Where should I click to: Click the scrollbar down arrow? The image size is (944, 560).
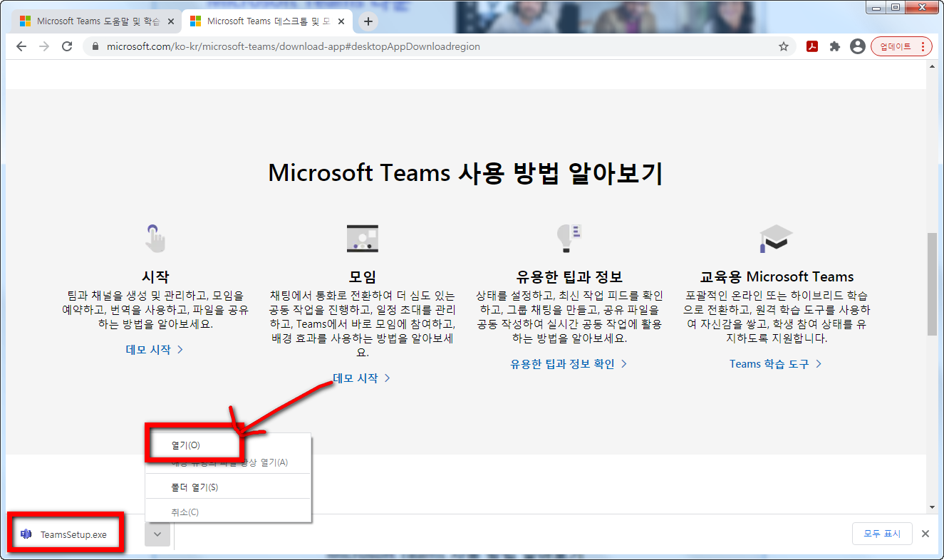932,507
